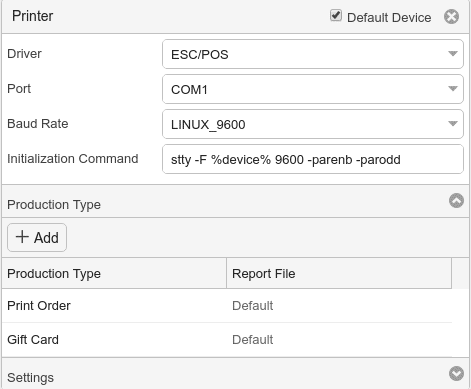Click the Production Type section title
Image resolution: width=471 pixels, height=389 pixels.
(x=54, y=205)
